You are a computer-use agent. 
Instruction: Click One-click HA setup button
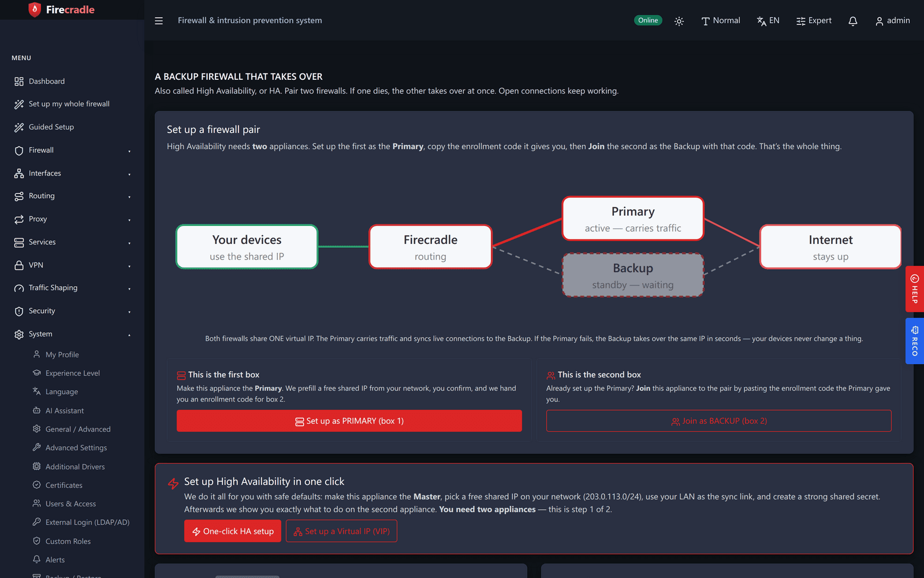point(233,531)
